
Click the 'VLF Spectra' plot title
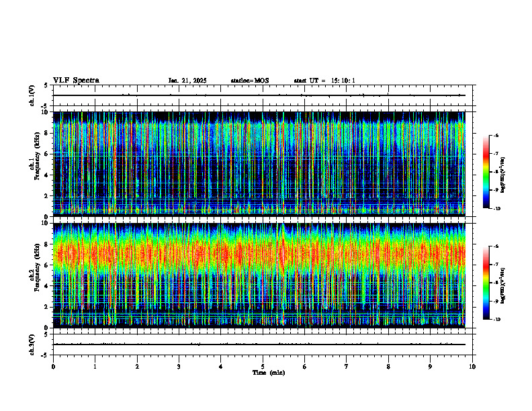point(76,81)
